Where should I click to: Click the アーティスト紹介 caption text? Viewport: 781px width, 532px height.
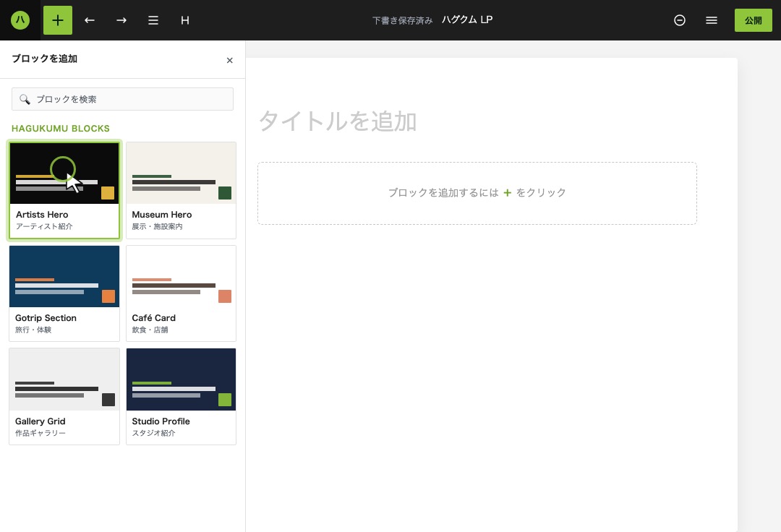44,226
